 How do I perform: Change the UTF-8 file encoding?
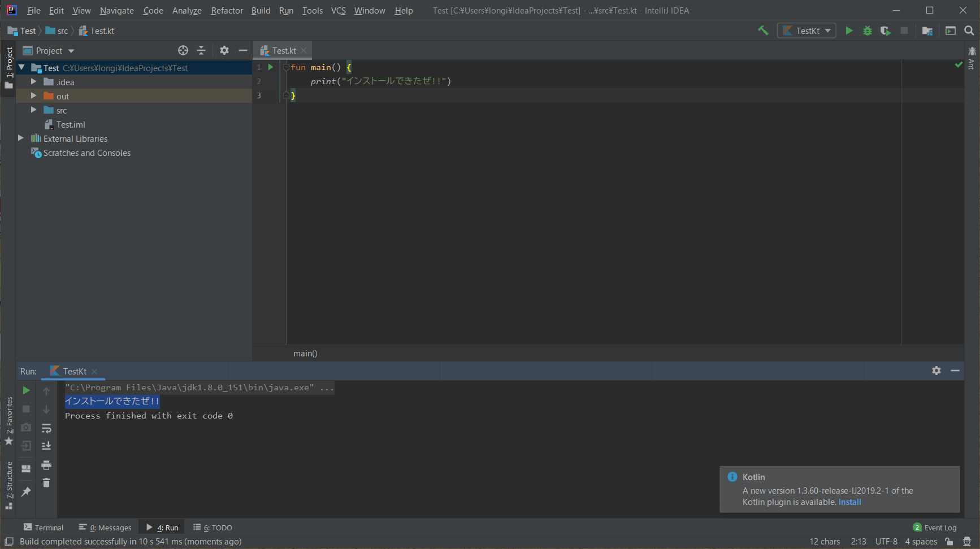click(x=886, y=542)
